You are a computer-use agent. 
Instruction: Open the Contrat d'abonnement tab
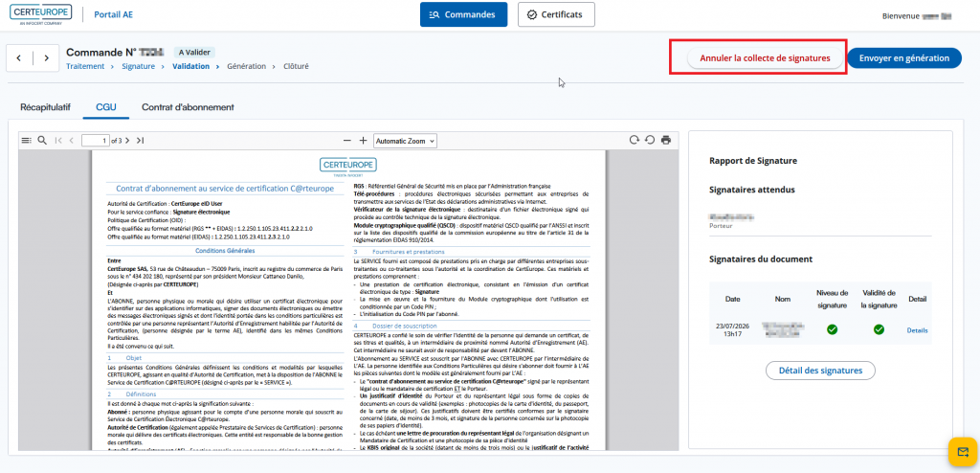[x=188, y=107]
